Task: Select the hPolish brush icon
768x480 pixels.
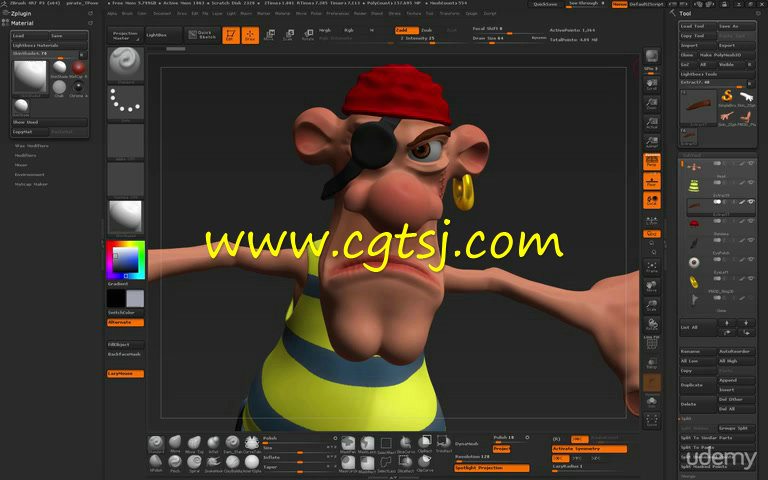Action: (156, 463)
